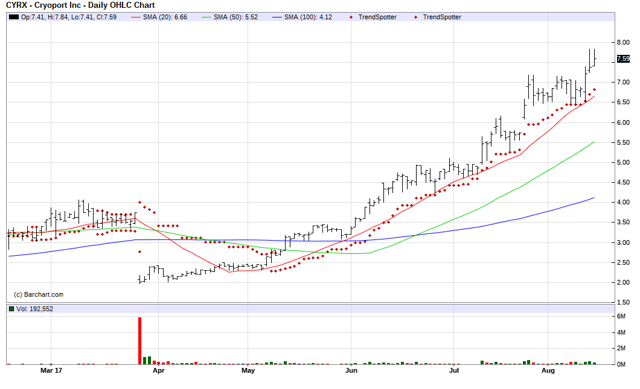The image size is (640, 389).
Task: Click the green SMA (50) legend line
Action: pyautogui.click(x=206, y=17)
